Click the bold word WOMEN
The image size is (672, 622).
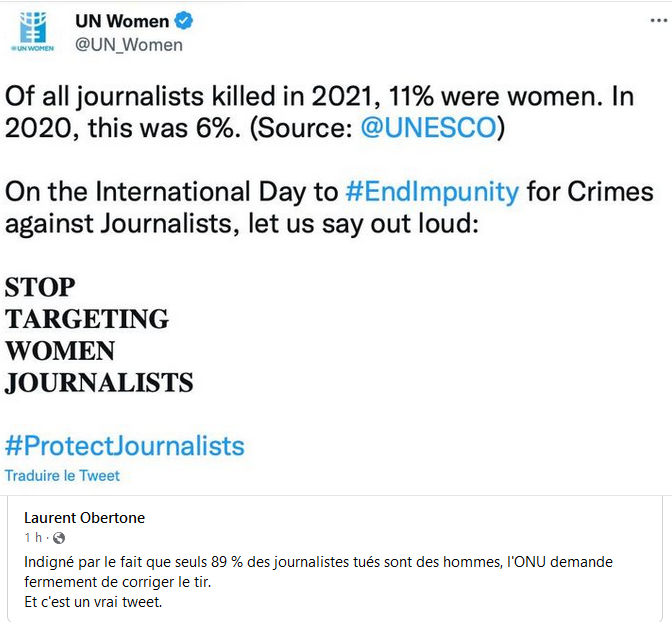(60, 351)
